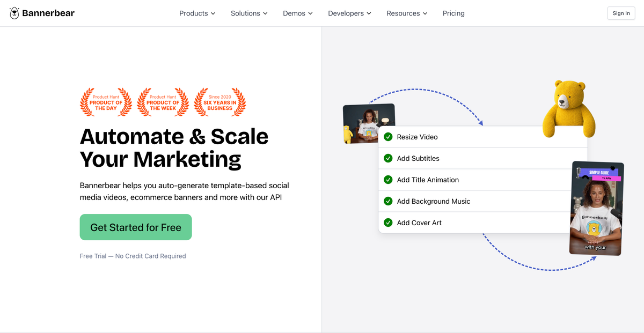Click the green check beside Add Subtitles
This screenshot has height=333, width=644.
(388, 158)
